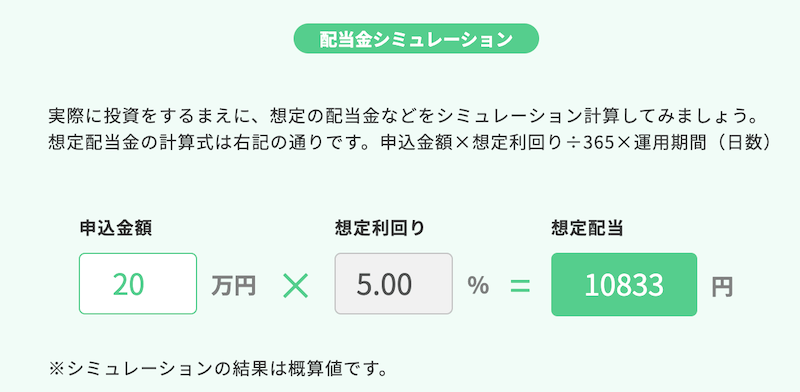
Task: Click the 円 unit after the result
Action: pyautogui.click(x=722, y=287)
